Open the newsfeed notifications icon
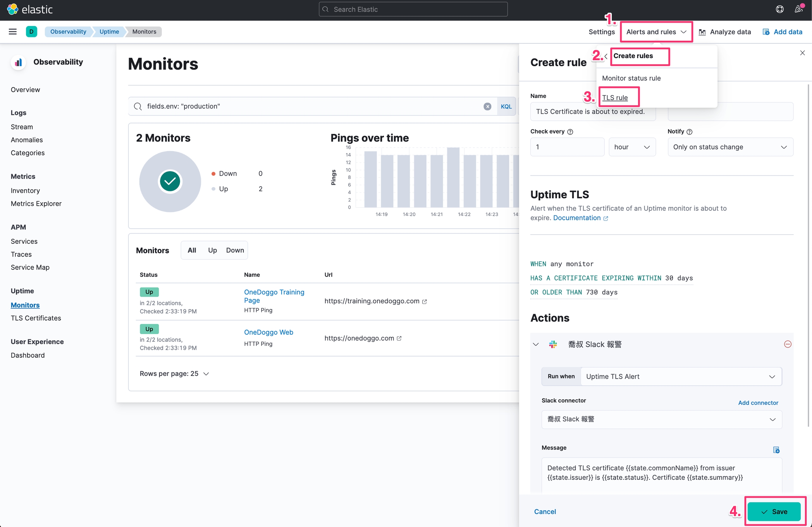812x527 pixels. point(799,9)
